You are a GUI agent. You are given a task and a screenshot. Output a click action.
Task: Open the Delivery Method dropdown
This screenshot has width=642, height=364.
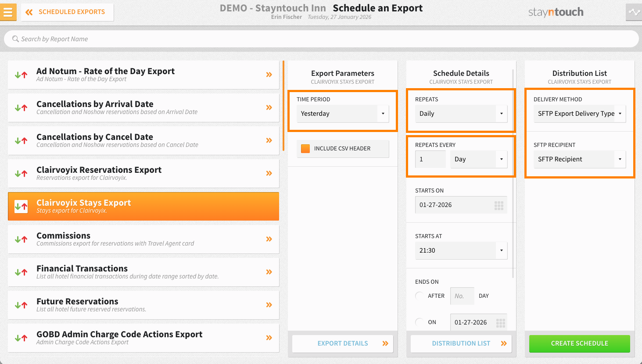coord(580,114)
